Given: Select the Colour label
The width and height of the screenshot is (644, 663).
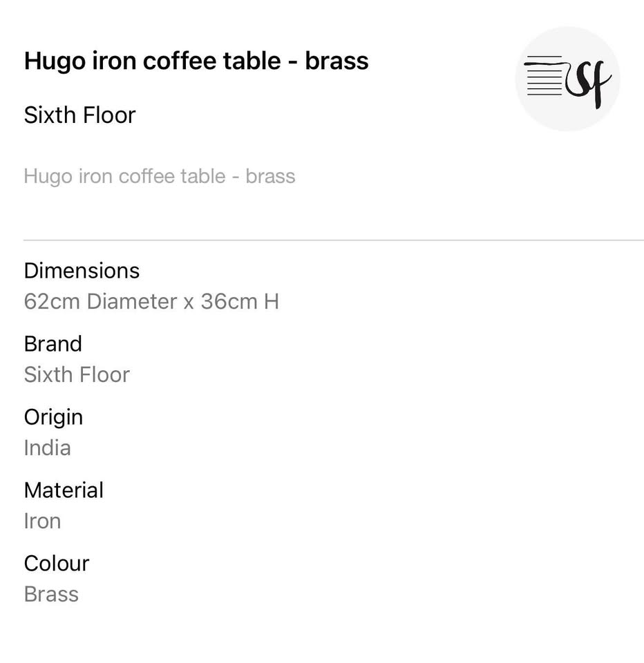Looking at the screenshot, I should [x=57, y=563].
